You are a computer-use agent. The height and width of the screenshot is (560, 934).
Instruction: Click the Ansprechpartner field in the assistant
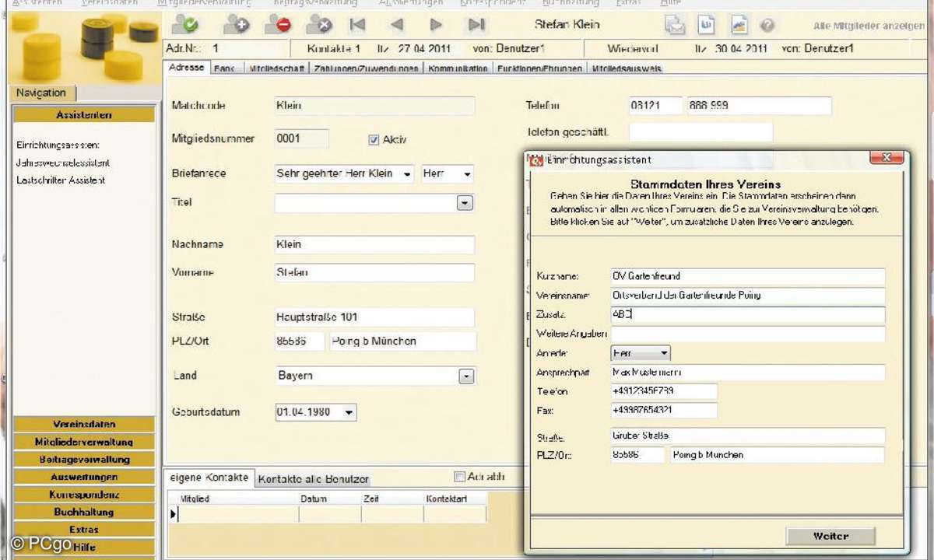click(x=748, y=373)
